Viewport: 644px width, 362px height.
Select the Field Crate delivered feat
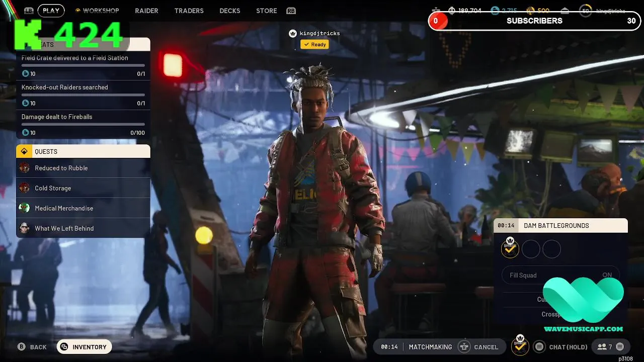click(83, 65)
